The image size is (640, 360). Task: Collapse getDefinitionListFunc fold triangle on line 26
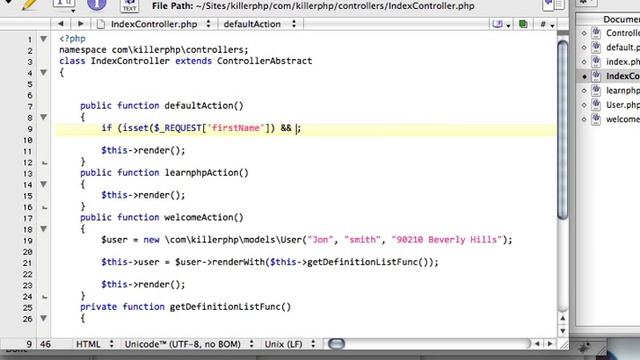point(43,318)
